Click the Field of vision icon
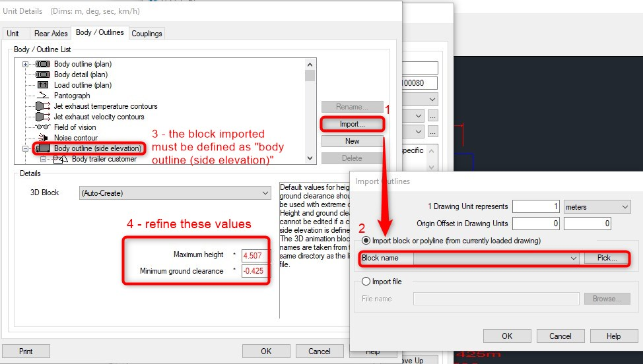Screen dimensions: 643x364 (43, 127)
